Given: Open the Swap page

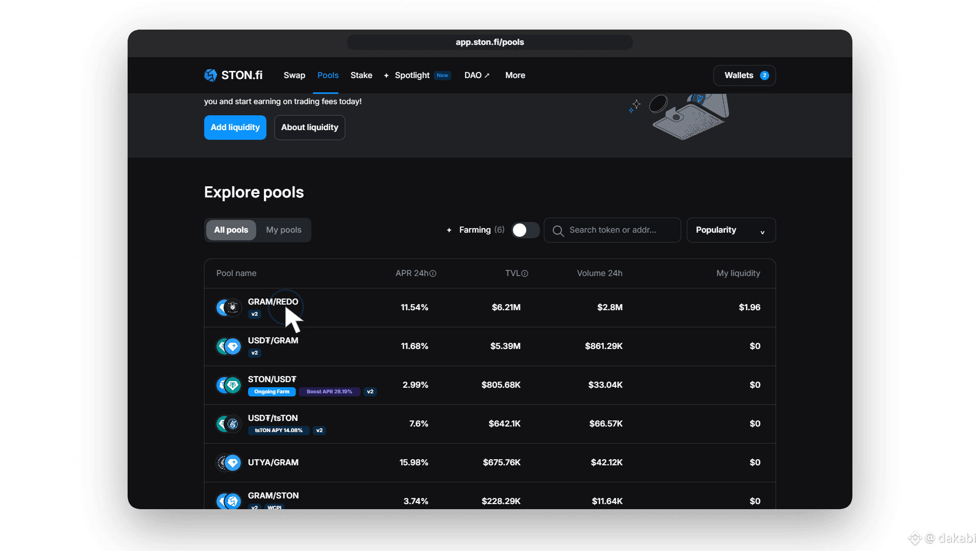Looking at the screenshot, I should tap(295, 76).
